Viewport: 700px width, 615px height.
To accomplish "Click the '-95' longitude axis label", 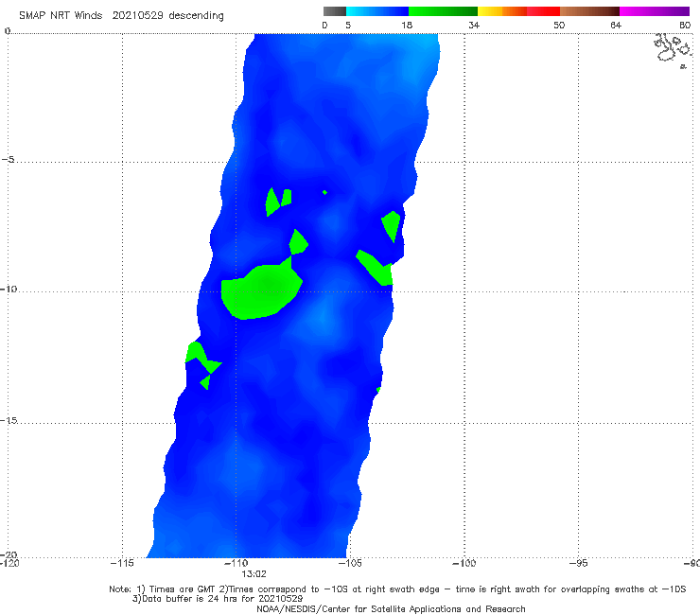I will [x=579, y=563].
